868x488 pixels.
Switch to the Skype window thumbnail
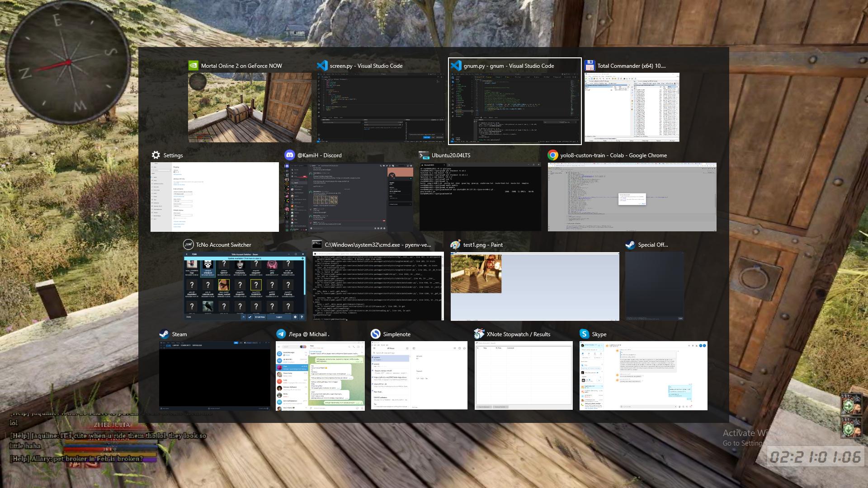click(x=643, y=376)
